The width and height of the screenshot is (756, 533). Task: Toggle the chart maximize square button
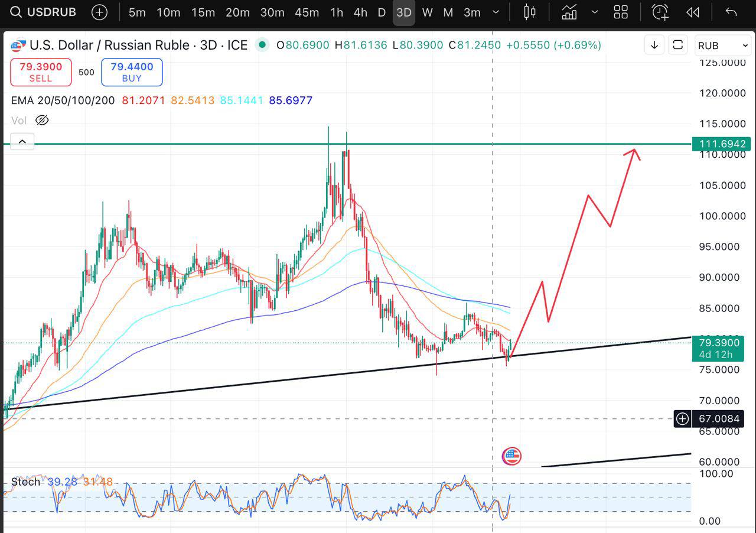[x=678, y=45]
